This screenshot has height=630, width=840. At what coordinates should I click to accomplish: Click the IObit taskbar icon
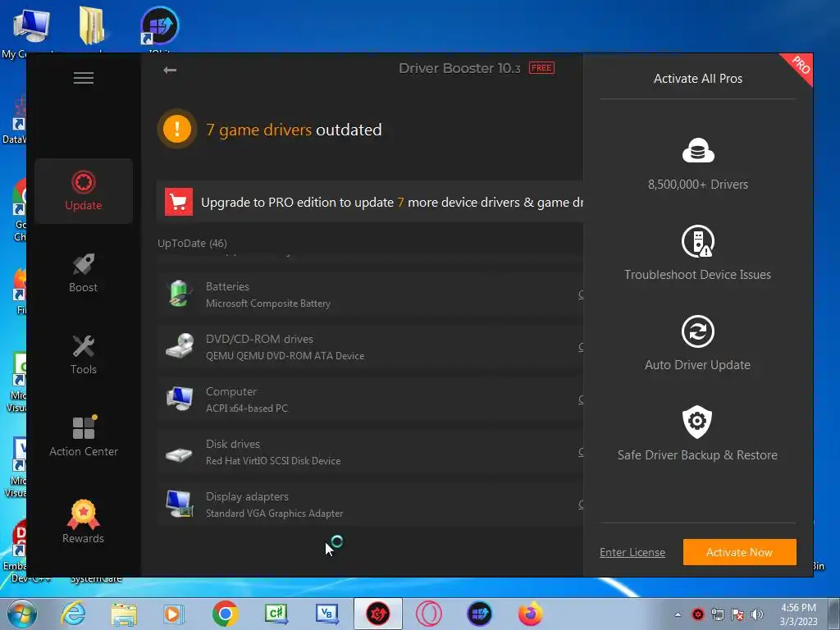(x=479, y=614)
